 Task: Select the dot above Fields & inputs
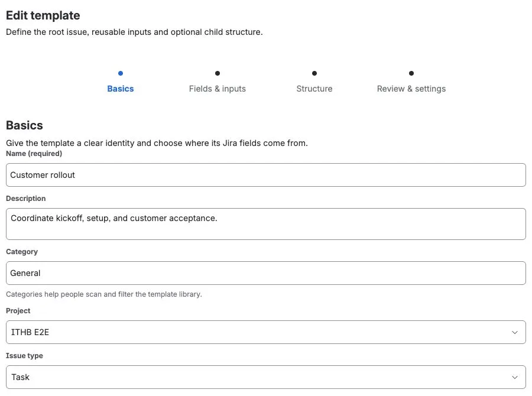[x=218, y=73]
